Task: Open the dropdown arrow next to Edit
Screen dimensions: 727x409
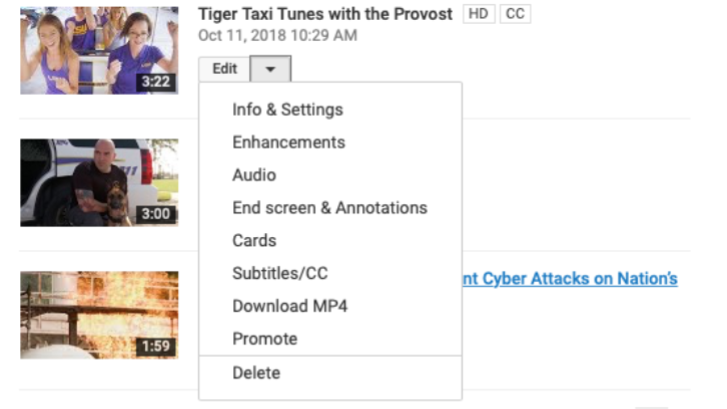Action: tap(271, 69)
